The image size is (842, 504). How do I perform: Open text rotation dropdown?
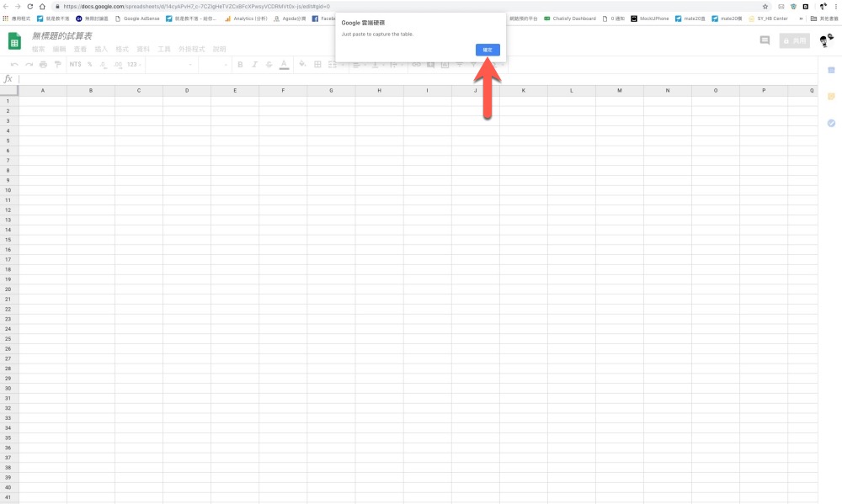point(395,65)
